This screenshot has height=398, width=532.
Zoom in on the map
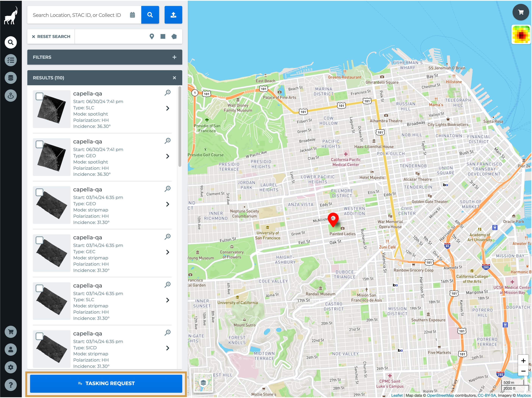[523, 361]
